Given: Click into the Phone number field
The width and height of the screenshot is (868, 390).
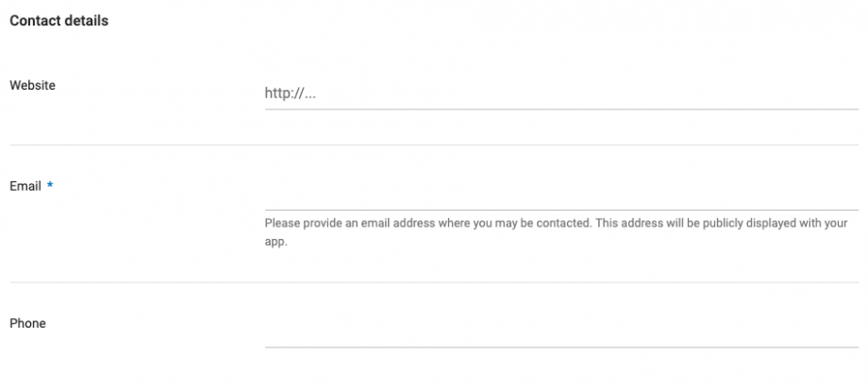Looking at the screenshot, I should point(561,332).
